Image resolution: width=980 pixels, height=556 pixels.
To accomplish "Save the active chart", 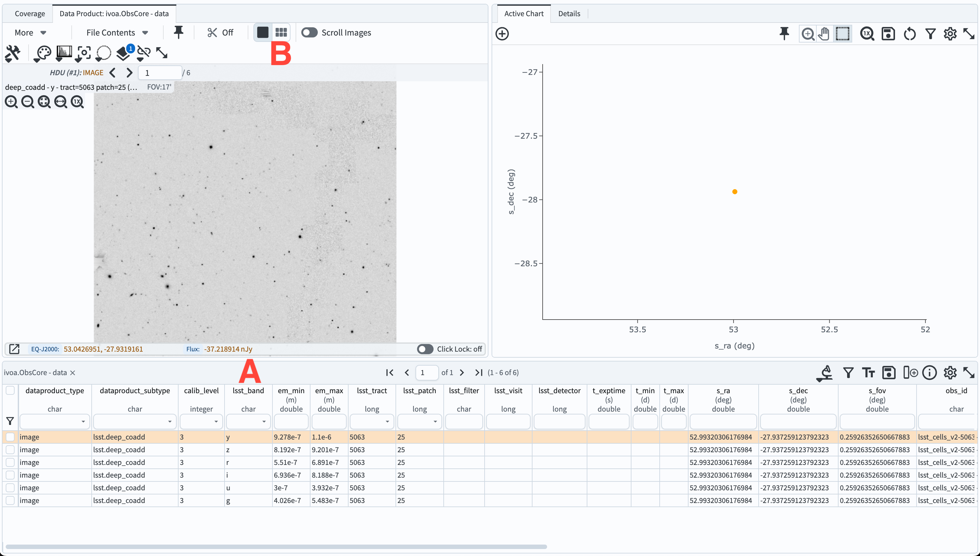I will [888, 34].
